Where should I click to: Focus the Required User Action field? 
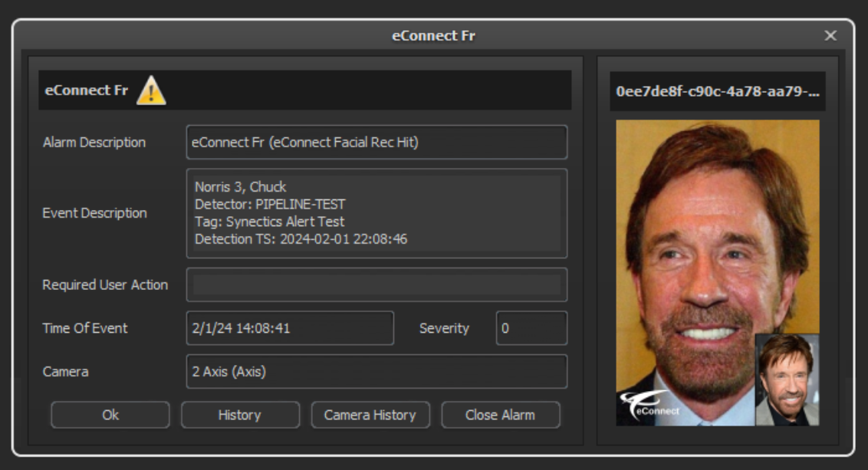click(x=376, y=284)
